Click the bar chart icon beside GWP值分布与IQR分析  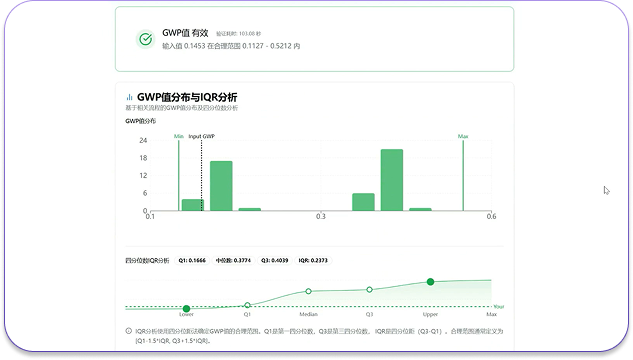click(x=129, y=97)
